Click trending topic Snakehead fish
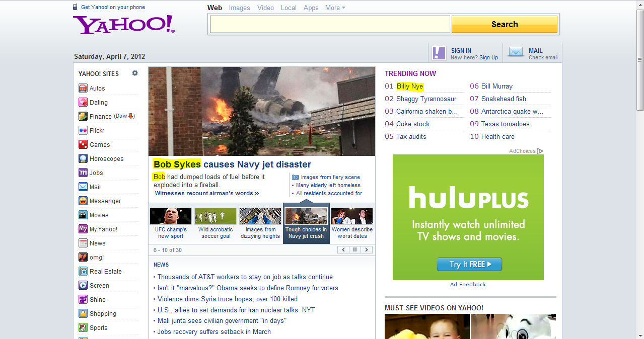 [504, 99]
